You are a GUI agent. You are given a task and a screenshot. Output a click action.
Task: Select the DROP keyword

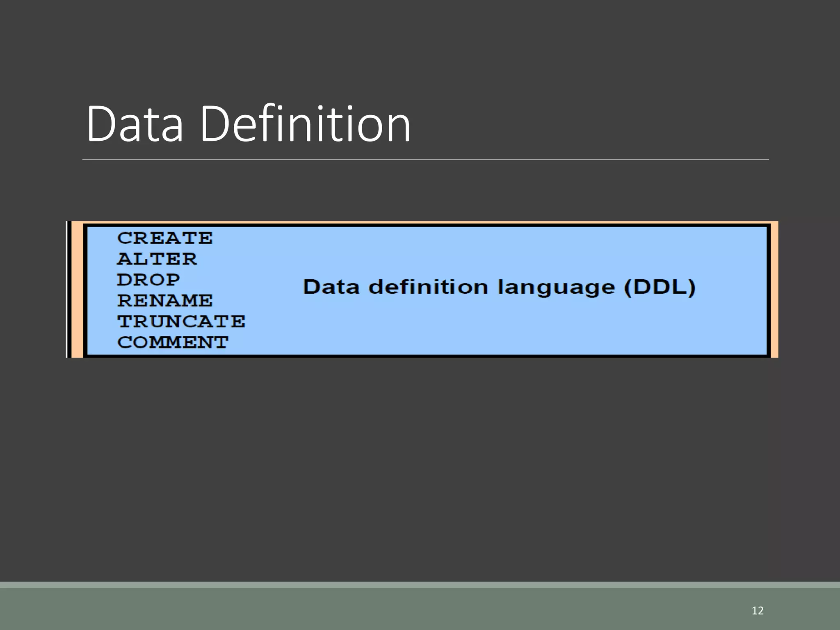click(148, 280)
